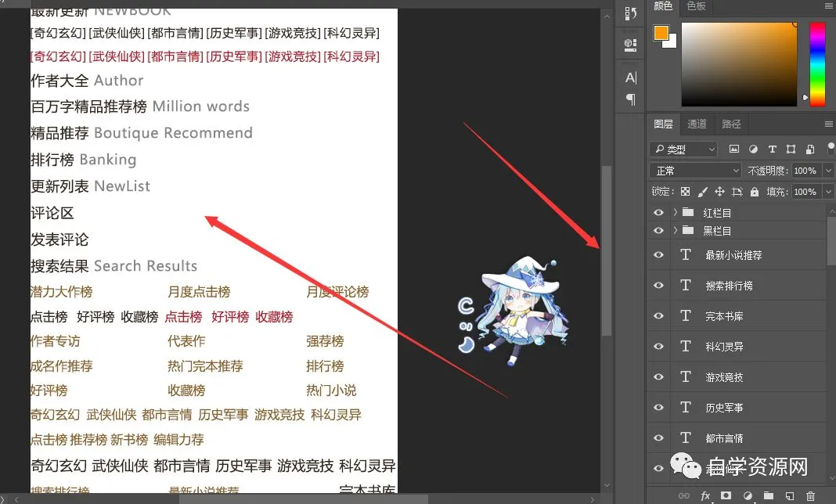This screenshot has height=504, width=836.
Task: Switch to the 通道 tab
Action: 697,124
